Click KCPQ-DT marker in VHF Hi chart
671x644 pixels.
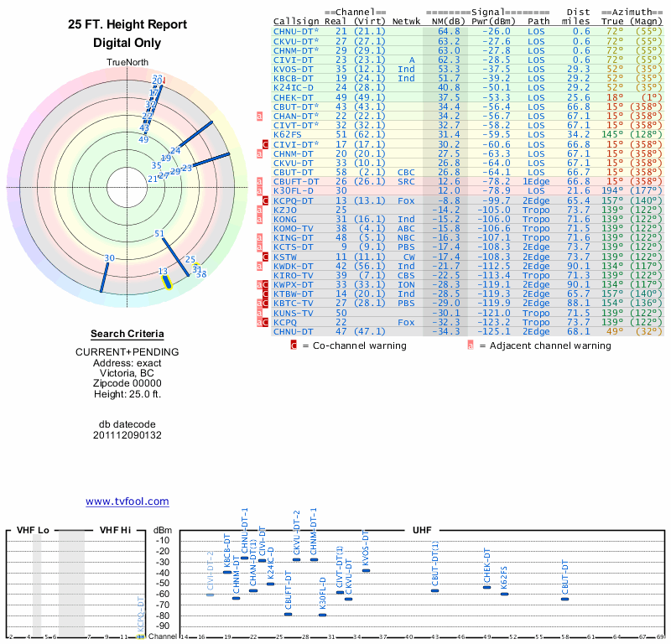pos(140,636)
